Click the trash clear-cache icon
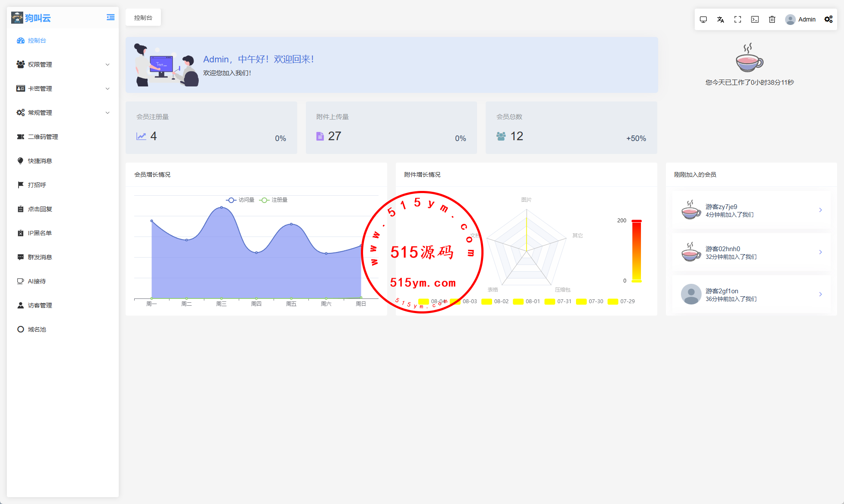Viewport: 844px width, 504px height. [772, 19]
